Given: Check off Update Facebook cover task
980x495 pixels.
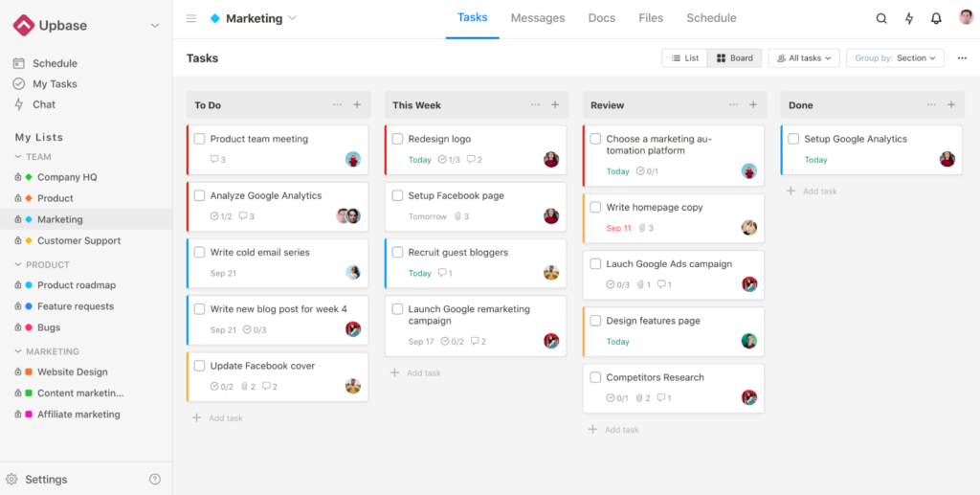Looking at the screenshot, I should [x=199, y=366].
